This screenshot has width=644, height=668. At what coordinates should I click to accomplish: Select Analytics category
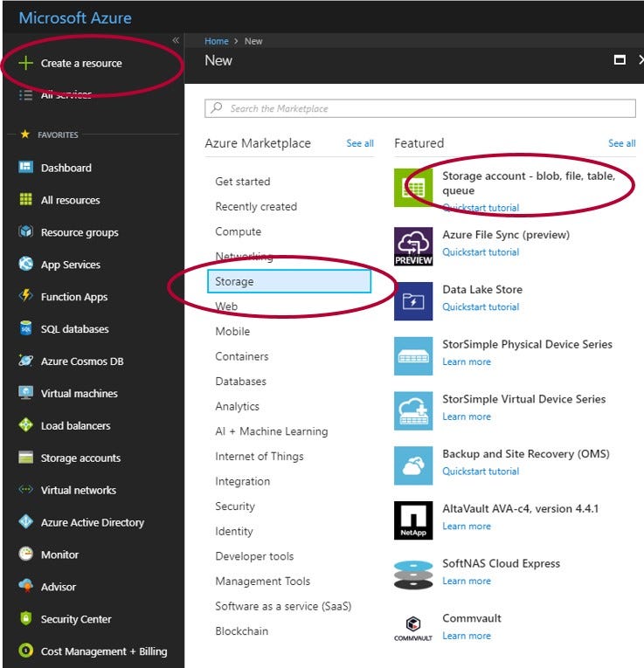point(237,406)
